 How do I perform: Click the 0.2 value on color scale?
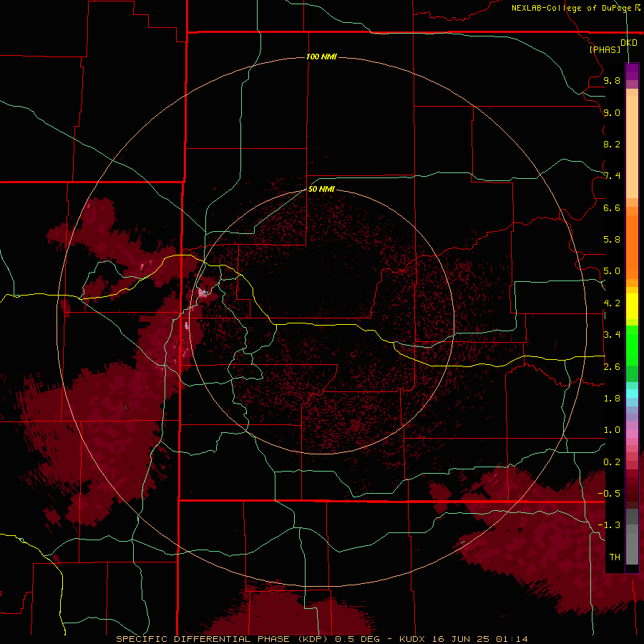[612, 462]
